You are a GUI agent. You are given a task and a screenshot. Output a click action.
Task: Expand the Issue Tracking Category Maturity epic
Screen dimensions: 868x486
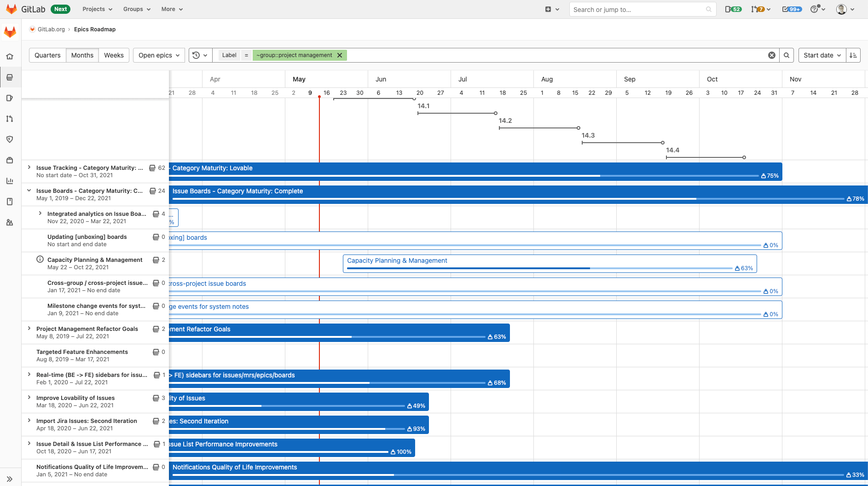[29, 168]
